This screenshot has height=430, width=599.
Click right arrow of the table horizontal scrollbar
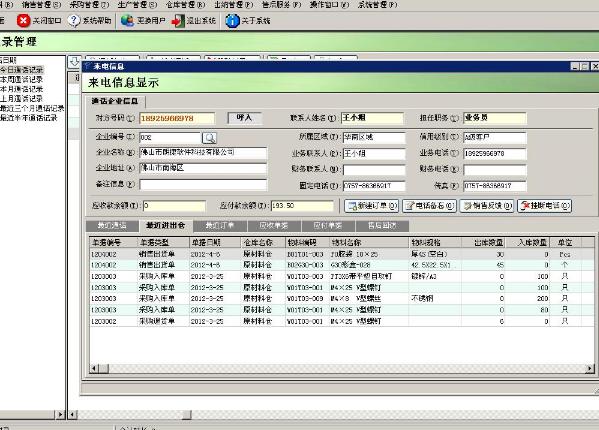(590, 369)
